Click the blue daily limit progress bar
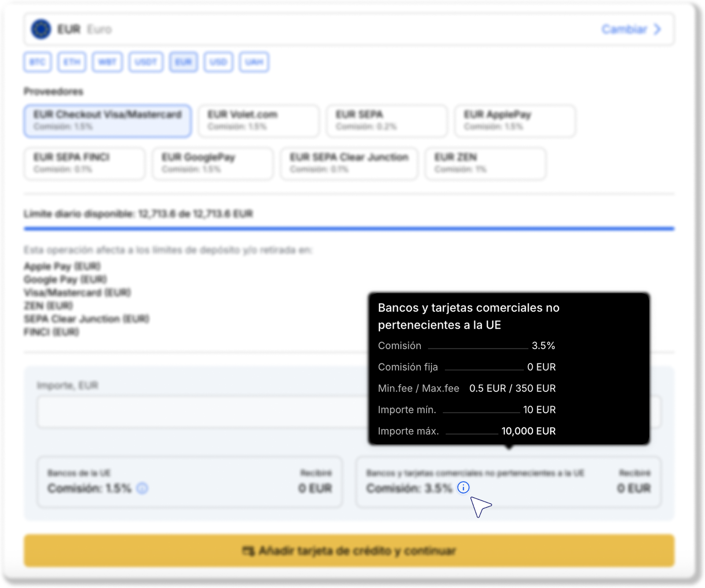Image resolution: width=705 pixels, height=588 pixels. (349, 229)
